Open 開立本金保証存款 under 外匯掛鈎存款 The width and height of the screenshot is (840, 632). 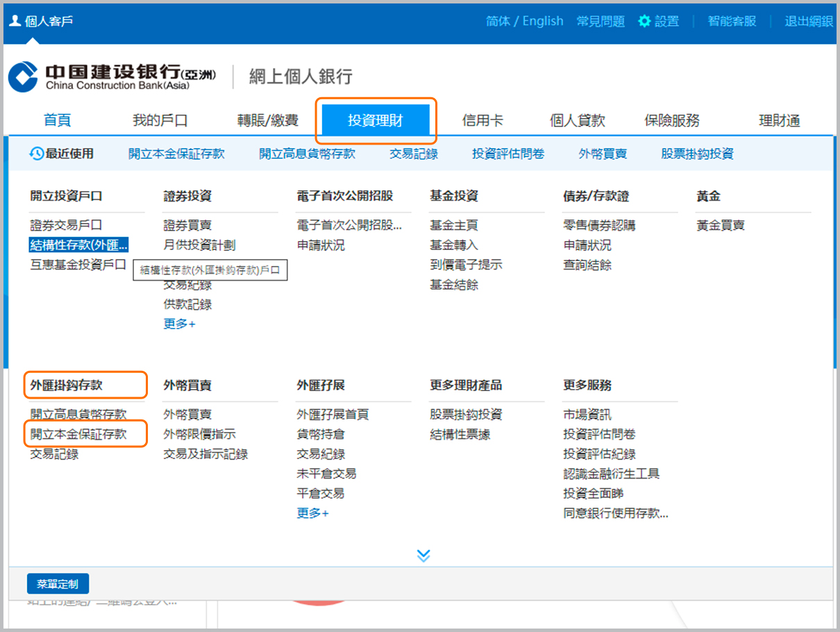78,434
